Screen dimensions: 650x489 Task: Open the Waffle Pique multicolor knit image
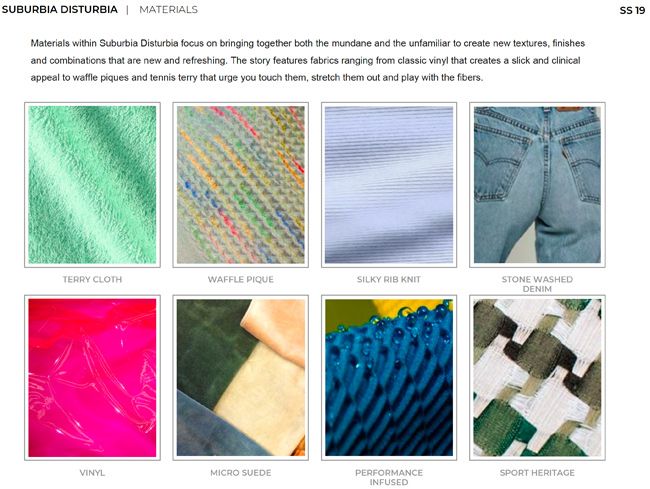pos(240,185)
